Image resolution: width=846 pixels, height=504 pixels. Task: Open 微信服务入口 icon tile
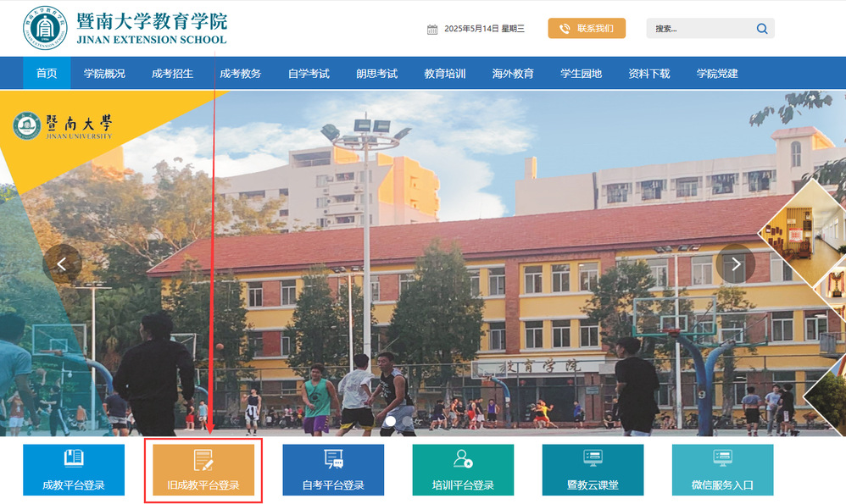[722, 469]
